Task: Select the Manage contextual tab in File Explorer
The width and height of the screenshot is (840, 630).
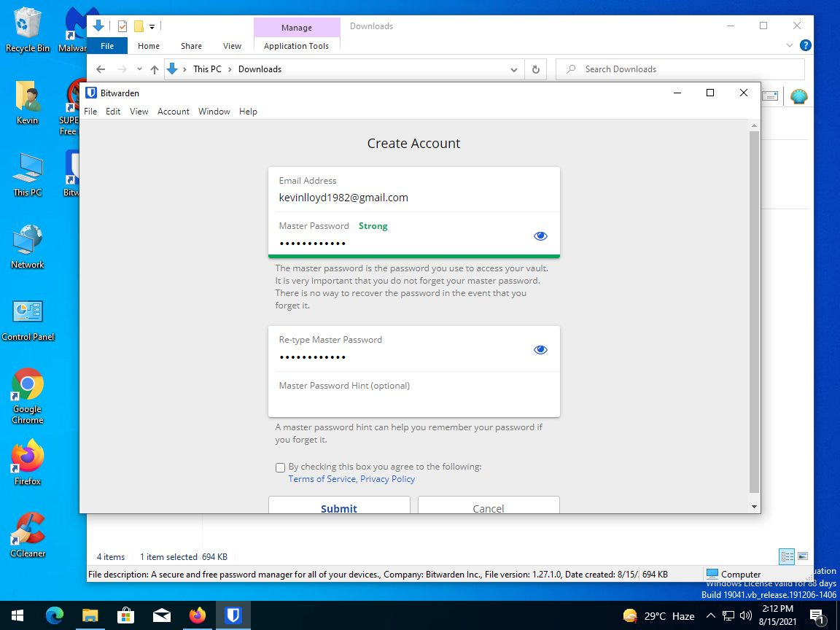Action: coord(296,27)
